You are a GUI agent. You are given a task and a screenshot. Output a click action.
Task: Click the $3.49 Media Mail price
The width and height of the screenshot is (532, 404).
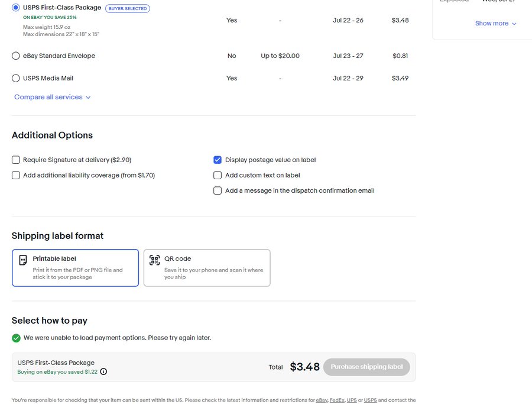[400, 78]
